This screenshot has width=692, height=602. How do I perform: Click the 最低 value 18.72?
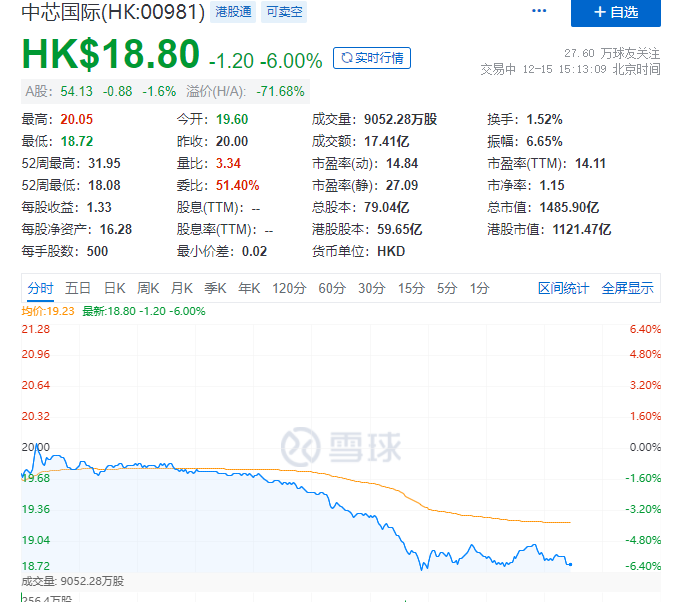tap(77, 141)
